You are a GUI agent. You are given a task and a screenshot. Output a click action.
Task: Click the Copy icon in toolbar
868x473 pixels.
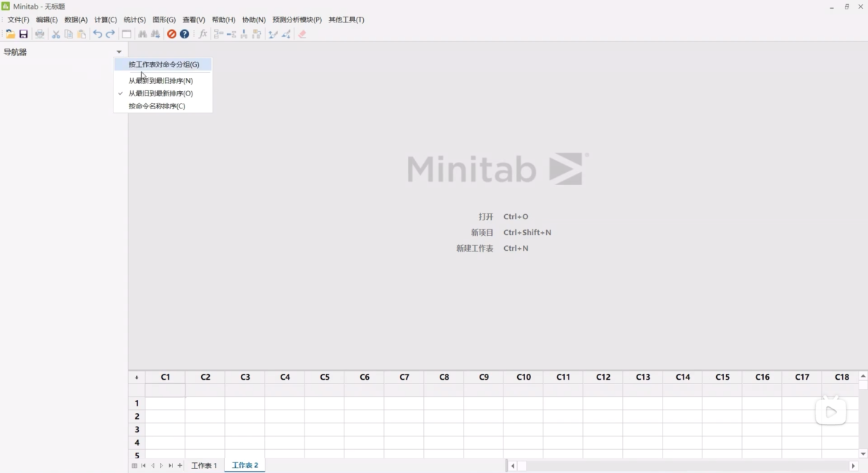click(x=69, y=34)
